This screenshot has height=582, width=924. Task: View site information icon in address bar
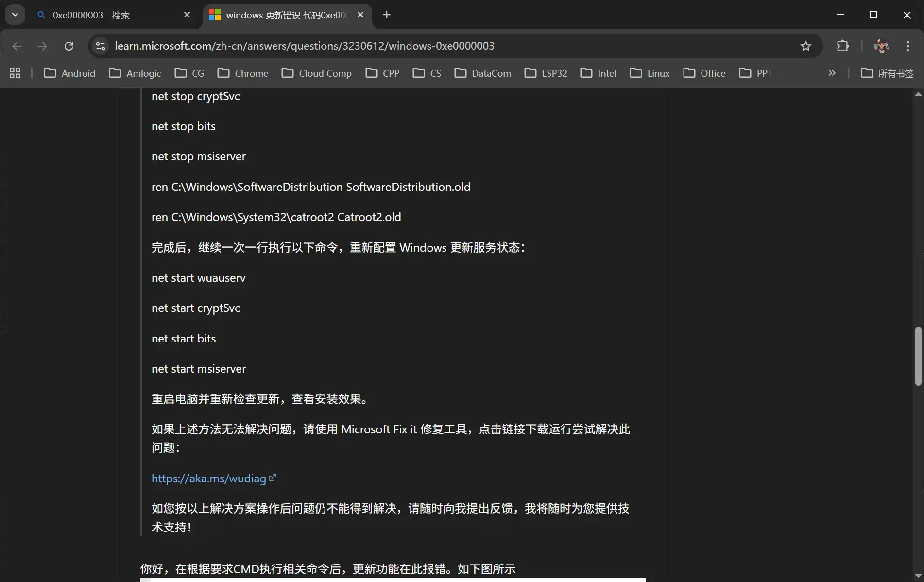101,46
